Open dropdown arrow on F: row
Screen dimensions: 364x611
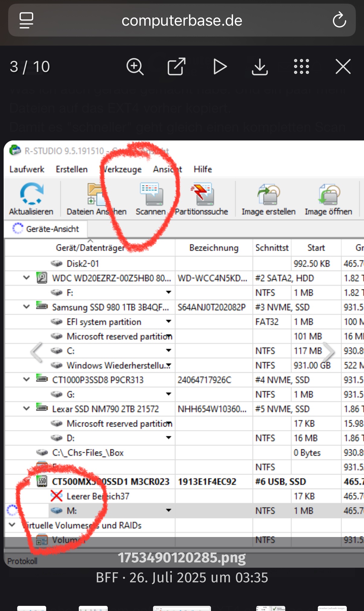click(x=169, y=292)
